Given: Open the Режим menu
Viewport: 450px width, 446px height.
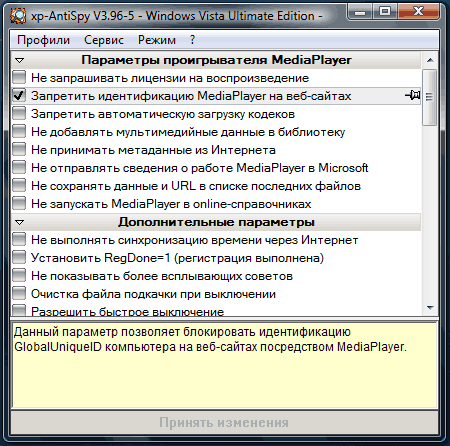Looking at the screenshot, I should pos(157,40).
